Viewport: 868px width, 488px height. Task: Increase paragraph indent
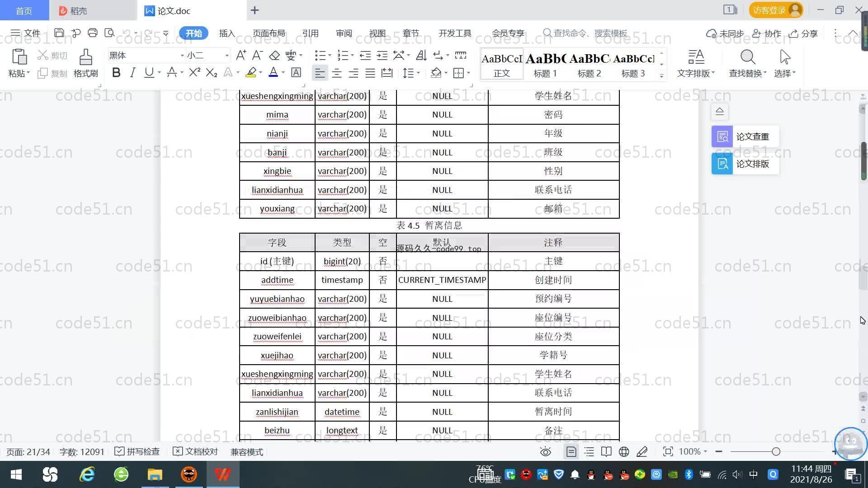(382, 55)
